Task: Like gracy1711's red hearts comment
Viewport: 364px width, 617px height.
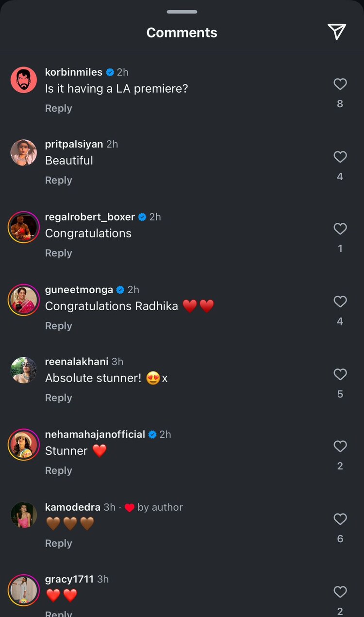Action: tap(340, 592)
